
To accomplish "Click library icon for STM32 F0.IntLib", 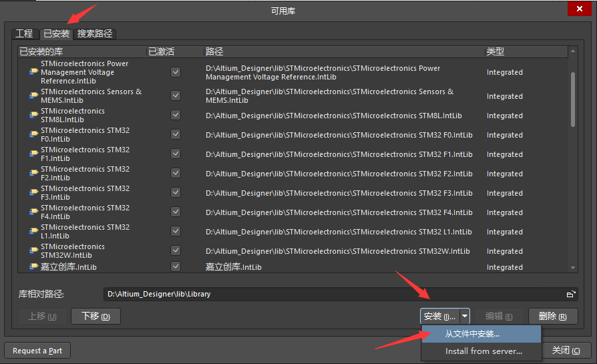I will [34, 134].
